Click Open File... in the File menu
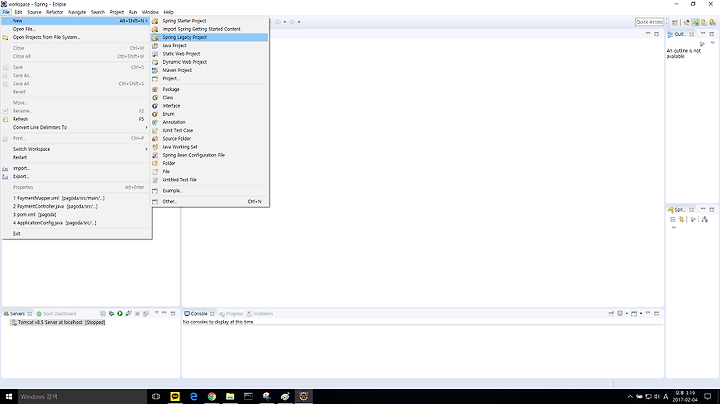 [x=76, y=29]
